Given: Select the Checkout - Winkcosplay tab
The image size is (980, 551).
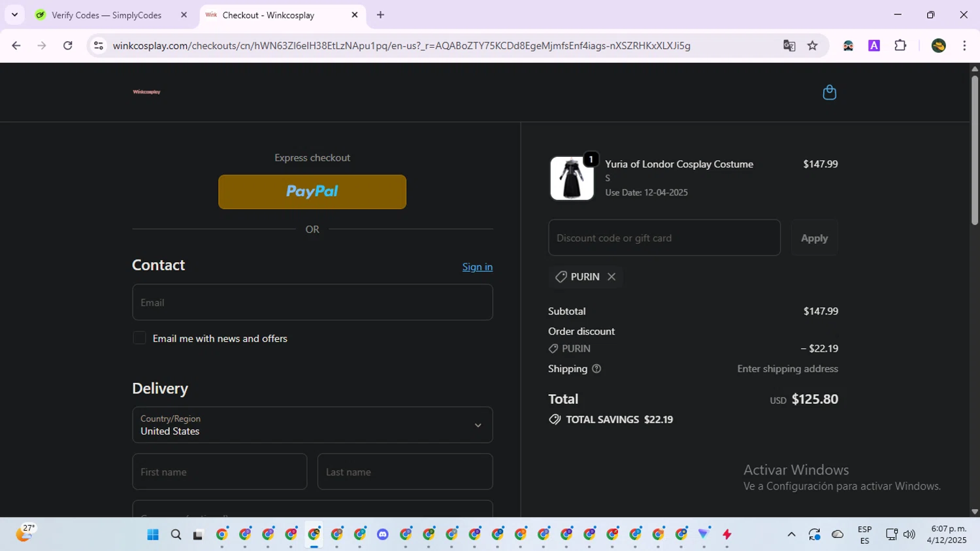Looking at the screenshot, I should click(x=269, y=15).
